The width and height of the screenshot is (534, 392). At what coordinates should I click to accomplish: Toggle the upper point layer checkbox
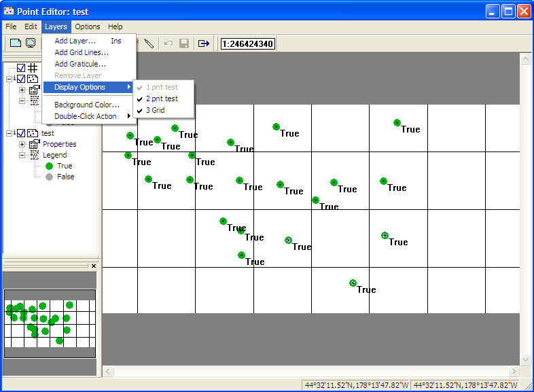point(21,79)
